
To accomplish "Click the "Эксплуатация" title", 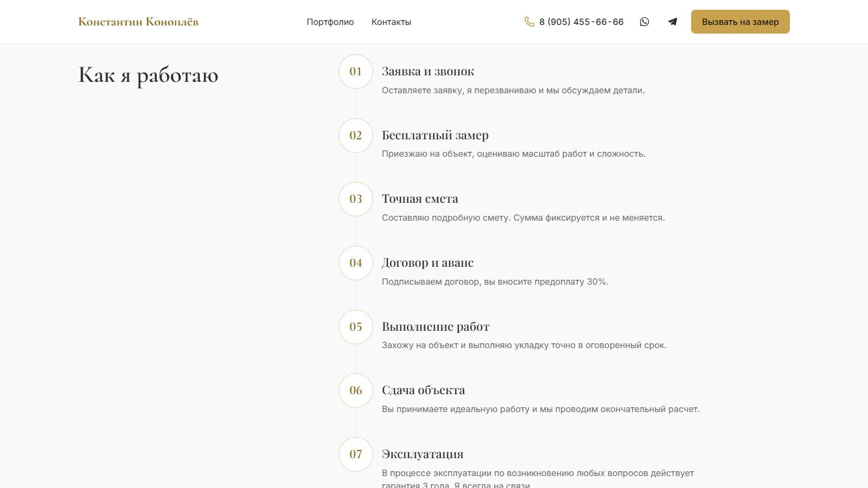I will coord(423,454).
